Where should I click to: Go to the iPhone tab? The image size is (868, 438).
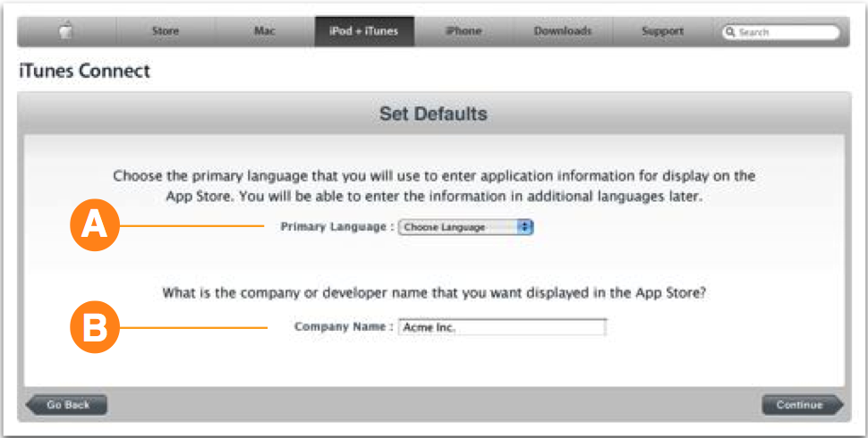tap(463, 31)
